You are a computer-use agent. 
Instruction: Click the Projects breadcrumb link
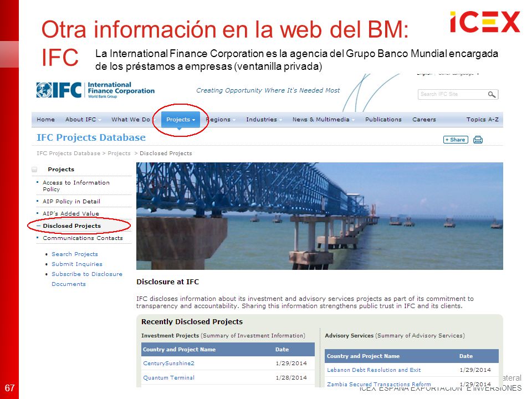tap(119, 154)
